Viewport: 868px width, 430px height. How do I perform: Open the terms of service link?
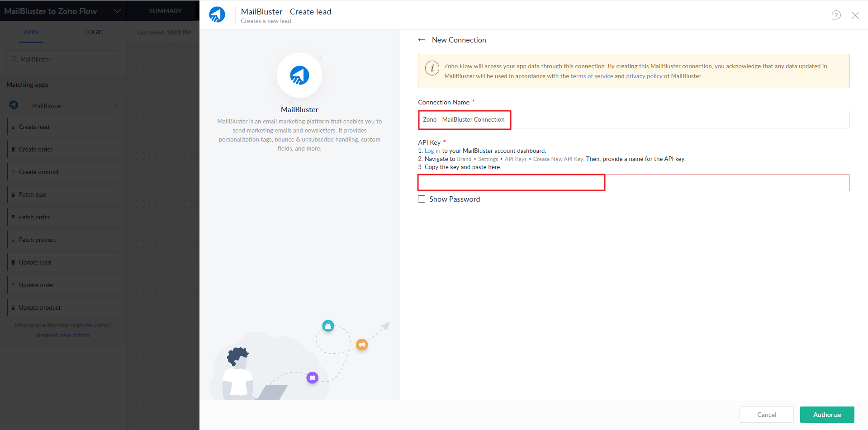592,76
